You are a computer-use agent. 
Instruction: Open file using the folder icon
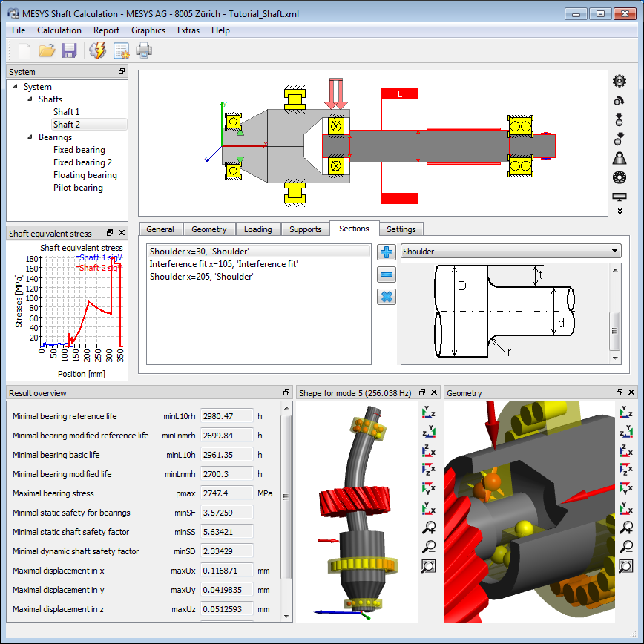47,50
